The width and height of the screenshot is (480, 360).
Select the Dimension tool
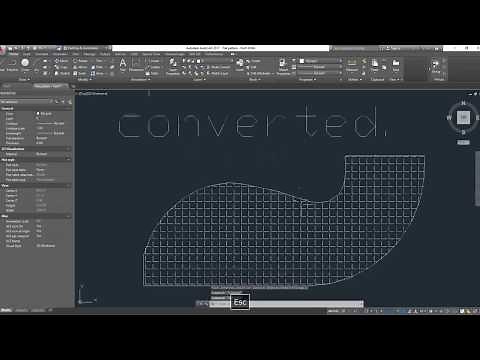pyautogui.click(x=136, y=64)
